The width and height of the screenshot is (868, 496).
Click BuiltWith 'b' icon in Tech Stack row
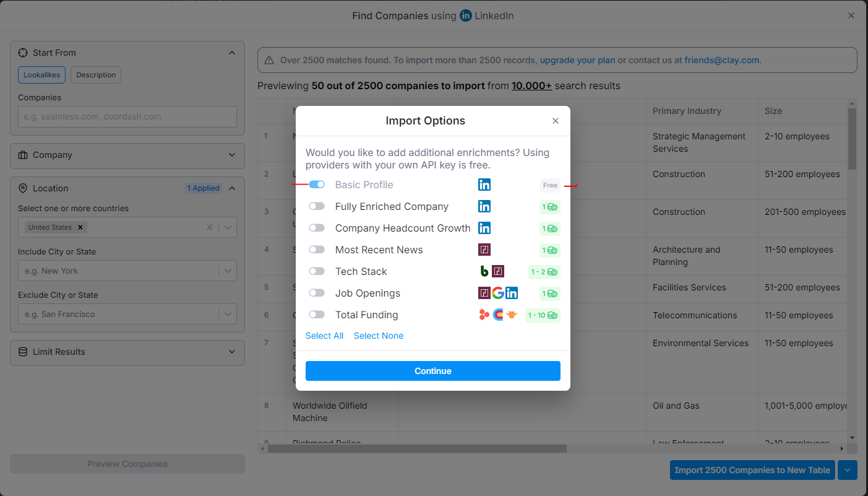pos(484,271)
